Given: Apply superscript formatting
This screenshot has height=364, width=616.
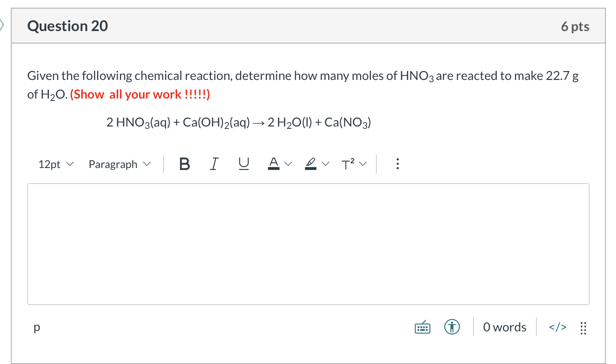Looking at the screenshot, I should [348, 164].
